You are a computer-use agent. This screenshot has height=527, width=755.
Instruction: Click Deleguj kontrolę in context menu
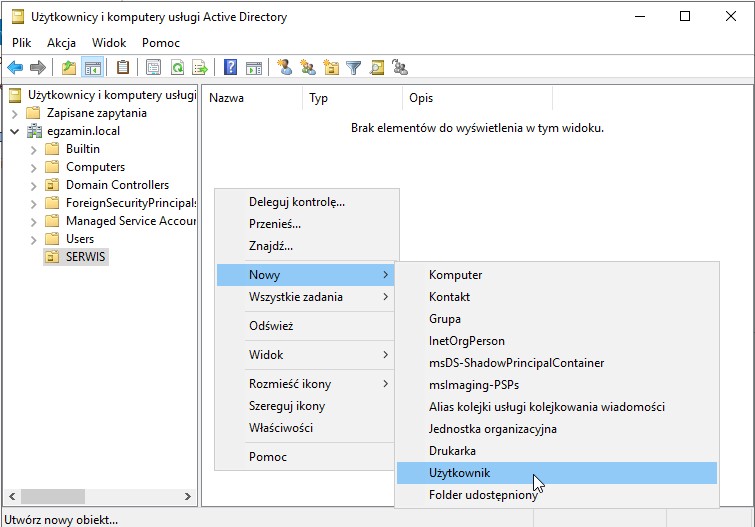pyautogui.click(x=296, y=202)
